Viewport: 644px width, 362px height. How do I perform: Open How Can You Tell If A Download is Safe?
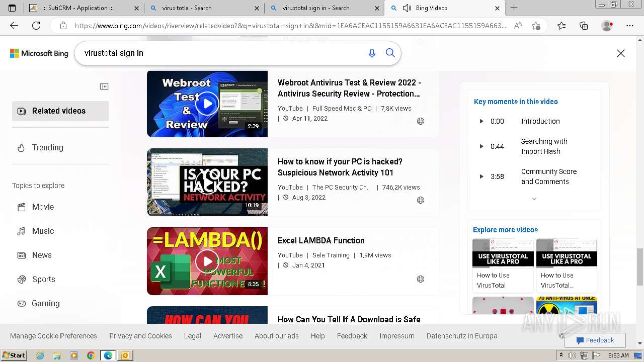tap(349, 319)
